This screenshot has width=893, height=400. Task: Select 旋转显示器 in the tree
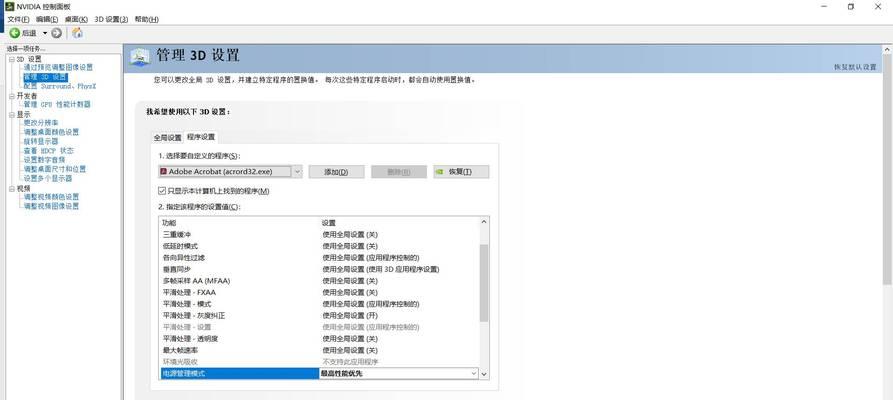tap(41, 141)
